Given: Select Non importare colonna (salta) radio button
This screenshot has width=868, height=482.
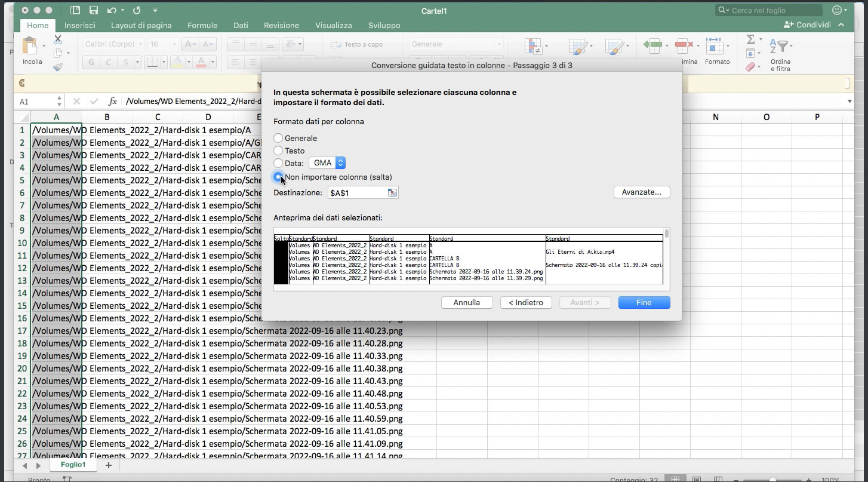Looking at the screenshot, I should 278,177.
